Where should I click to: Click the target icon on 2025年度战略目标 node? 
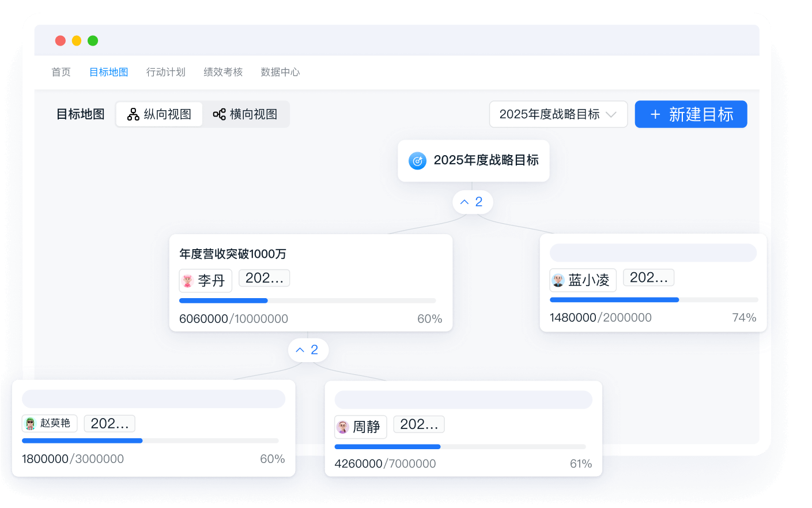click(417, 161)
